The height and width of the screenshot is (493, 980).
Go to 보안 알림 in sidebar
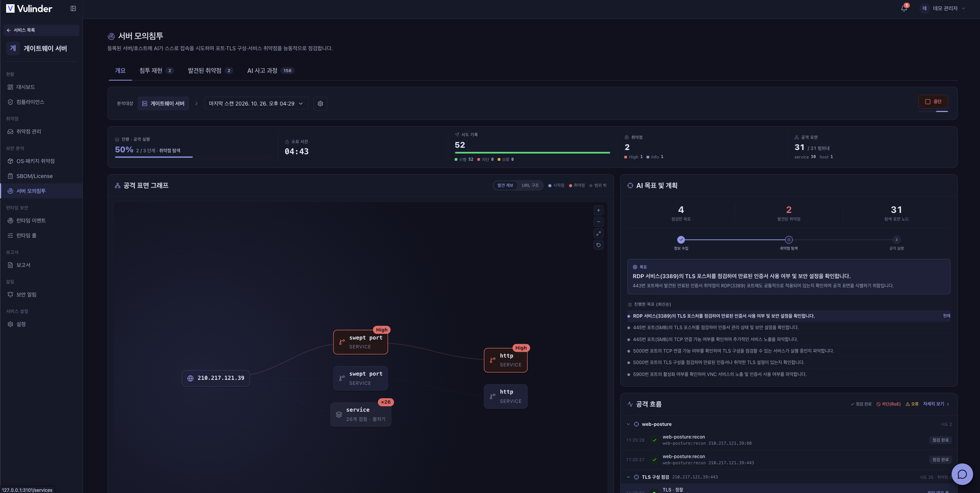click(41, 295)
